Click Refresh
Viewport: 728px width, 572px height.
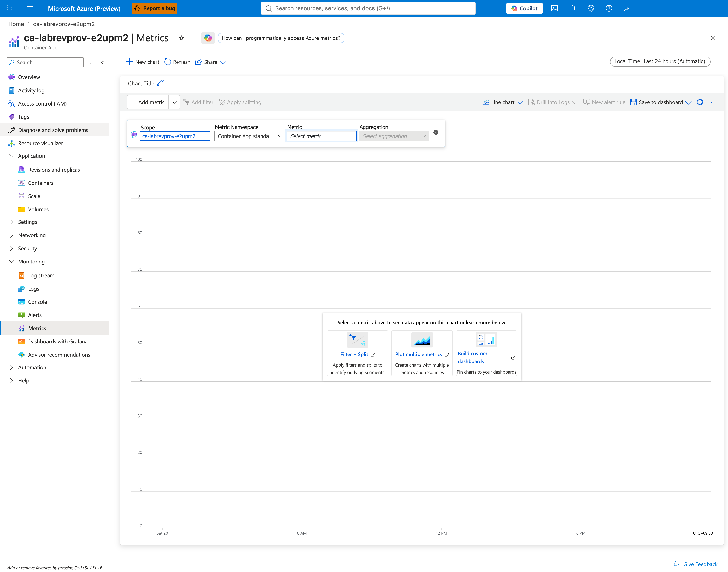[177, 62]
